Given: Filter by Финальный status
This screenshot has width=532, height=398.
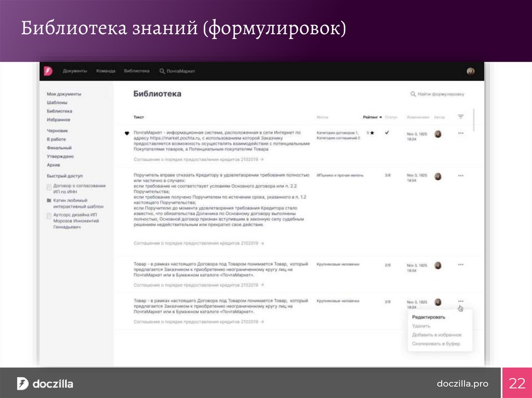Looking at the screenshot, I should click(59, 148).
